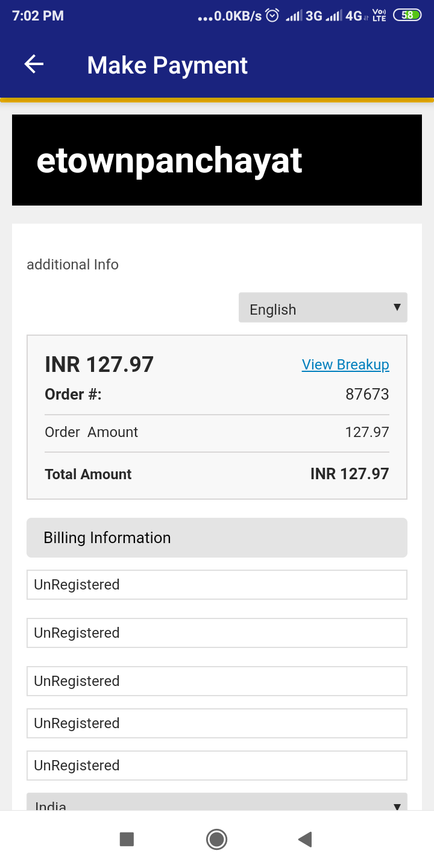This screenshot has width=434, height=868.
Task: Select the first UnRegistered billing field
Action: 217,585
